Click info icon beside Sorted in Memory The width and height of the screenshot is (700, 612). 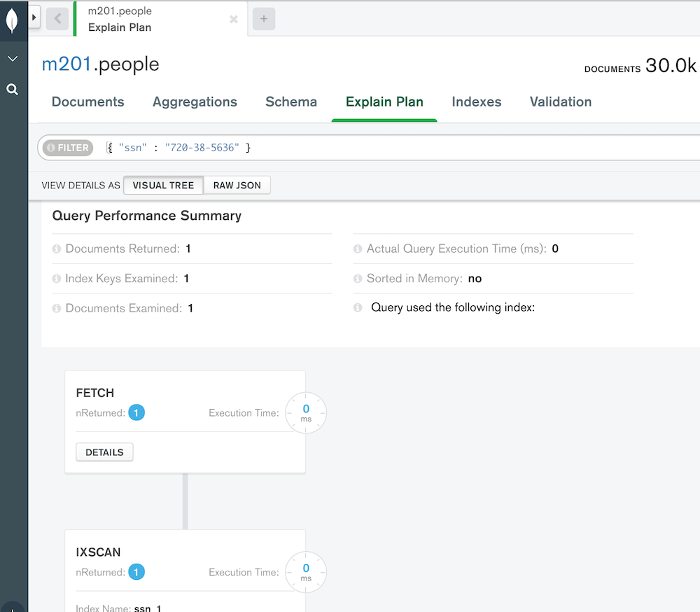tap(358, 279)
